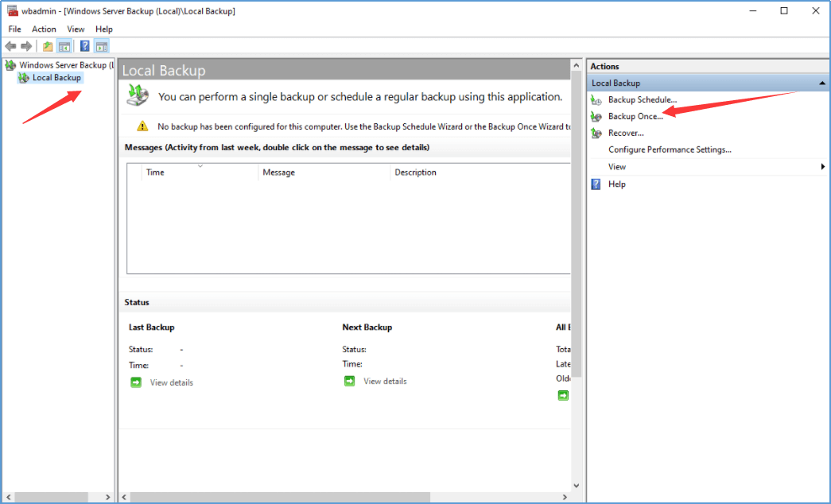Click the Backup Schedule icon in Actions

click(x=596, y=99)
